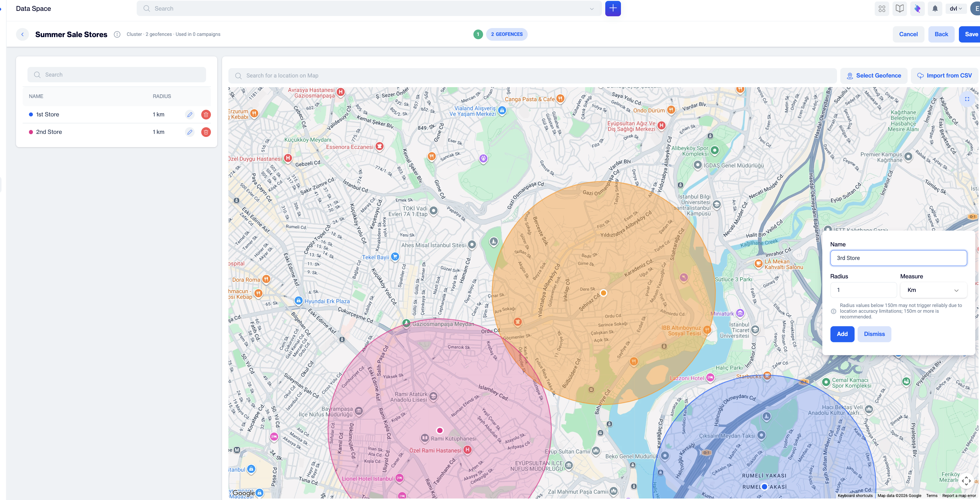Viewport: 980px width, 500px height.
Task: Click the blue geofence center marker
Action: [764, 486]
